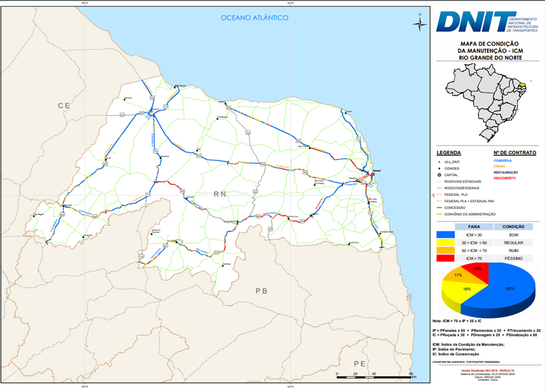Screen dimensions: 545x392
Task: Click the north compass rose icon
Action: [x=420, y=24]
